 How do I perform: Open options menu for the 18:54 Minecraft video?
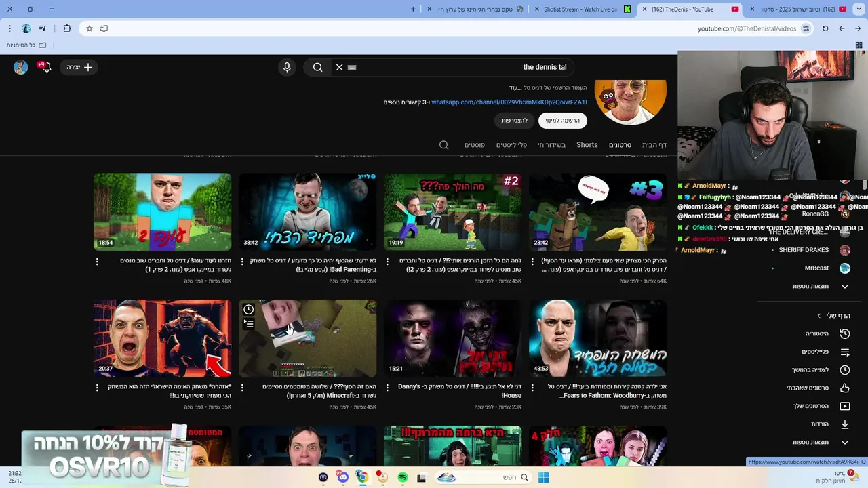tap(97, 261)
